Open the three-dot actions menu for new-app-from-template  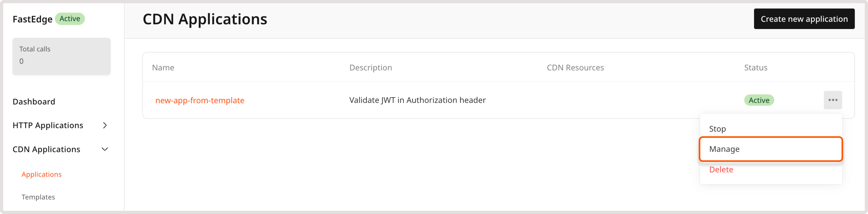833,100
